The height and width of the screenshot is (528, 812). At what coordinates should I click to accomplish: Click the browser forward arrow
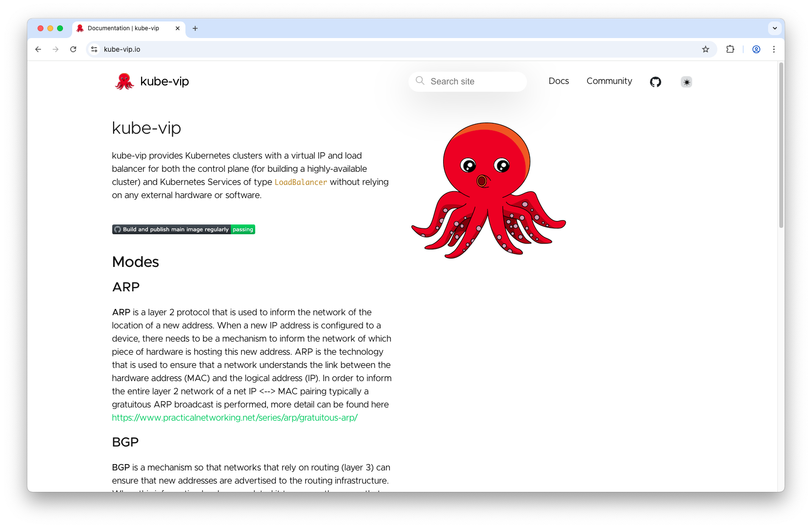pos(56,49)
